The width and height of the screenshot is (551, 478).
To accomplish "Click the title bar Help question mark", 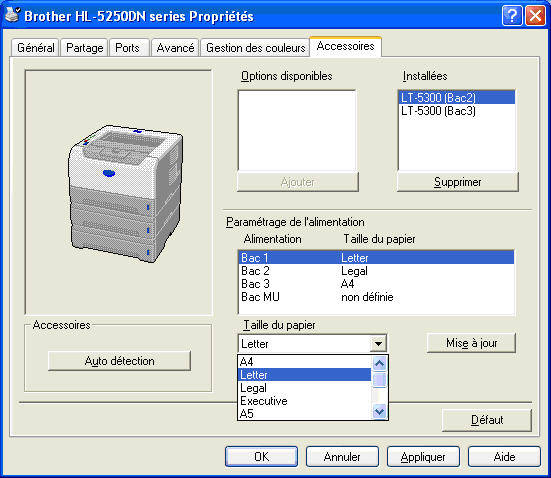I will coord(512,16).
